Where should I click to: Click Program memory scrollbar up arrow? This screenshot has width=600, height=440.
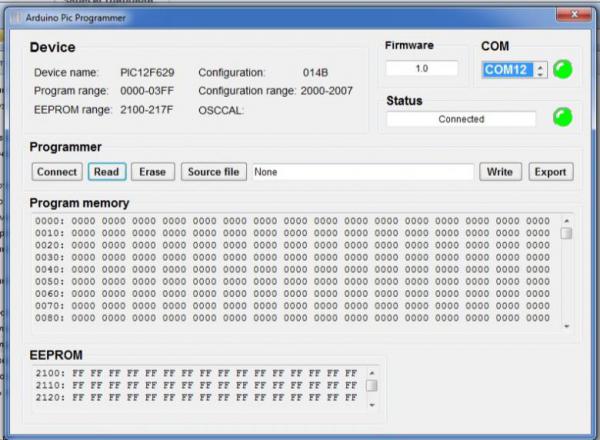click(x=567, y=221)
